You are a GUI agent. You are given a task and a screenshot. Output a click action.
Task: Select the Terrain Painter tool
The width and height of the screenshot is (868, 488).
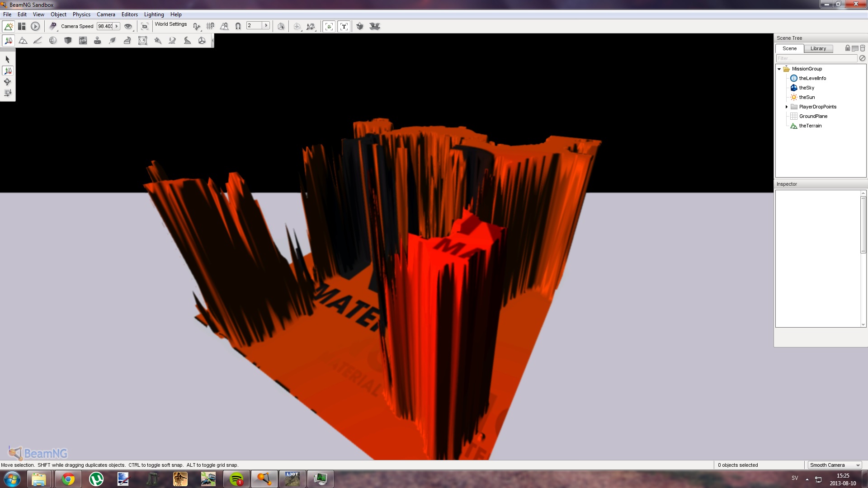coord(38,41)
